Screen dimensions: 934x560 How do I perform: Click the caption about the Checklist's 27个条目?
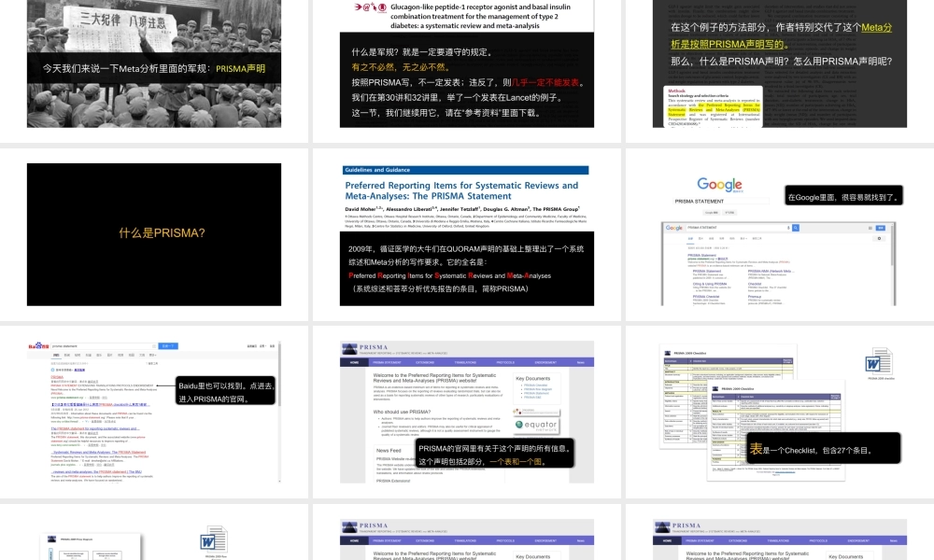click(x=822, y=449)
